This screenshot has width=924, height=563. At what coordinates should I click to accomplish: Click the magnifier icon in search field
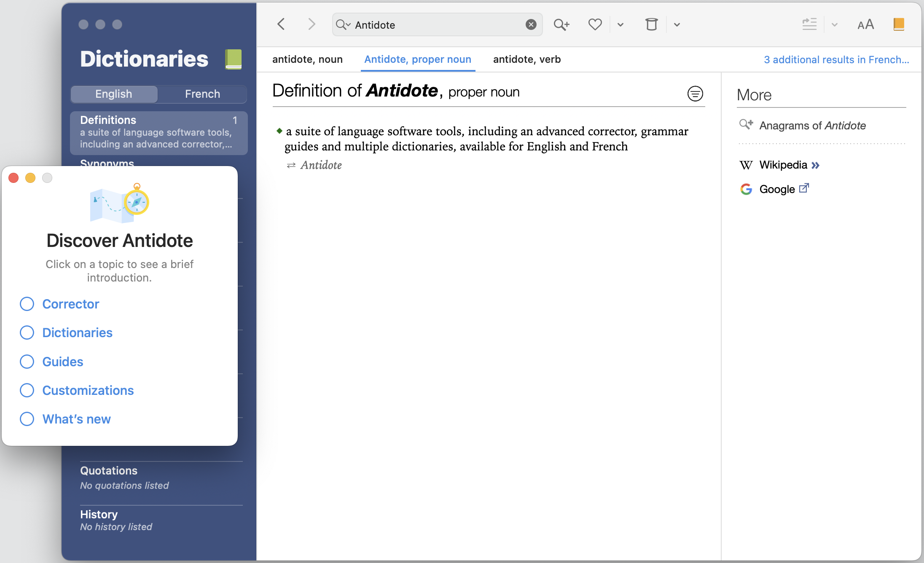[343, 25]
